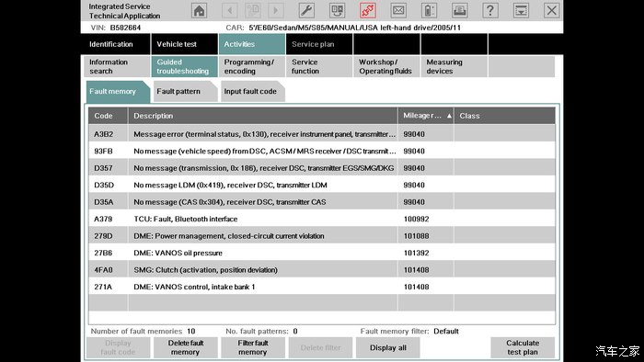Click Calculate test plan button
Viewport: 644px width, 362px height.
tap(523, 347)
